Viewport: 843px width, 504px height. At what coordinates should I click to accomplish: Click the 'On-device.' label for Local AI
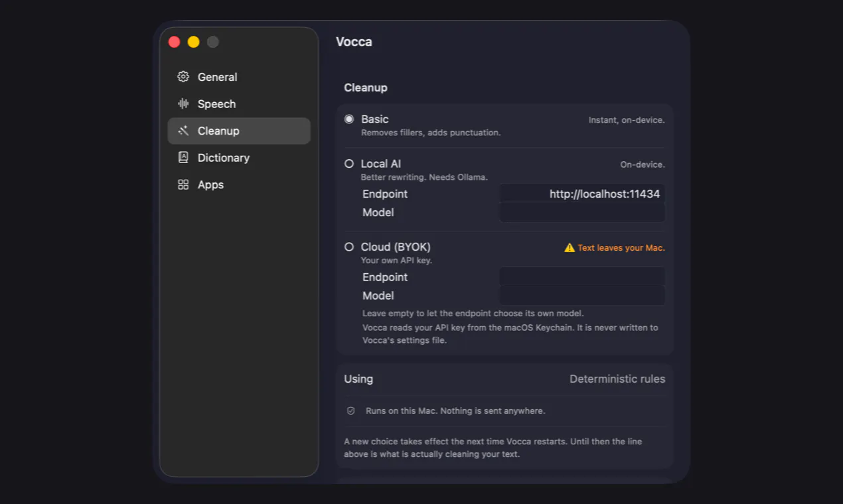click(643, 164)
